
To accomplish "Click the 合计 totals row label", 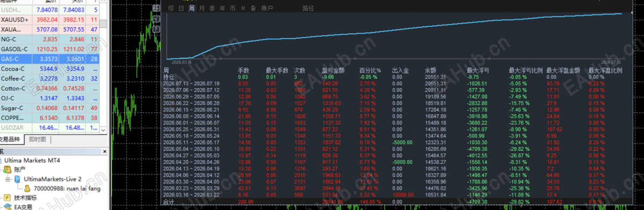I will pos(169,202).
